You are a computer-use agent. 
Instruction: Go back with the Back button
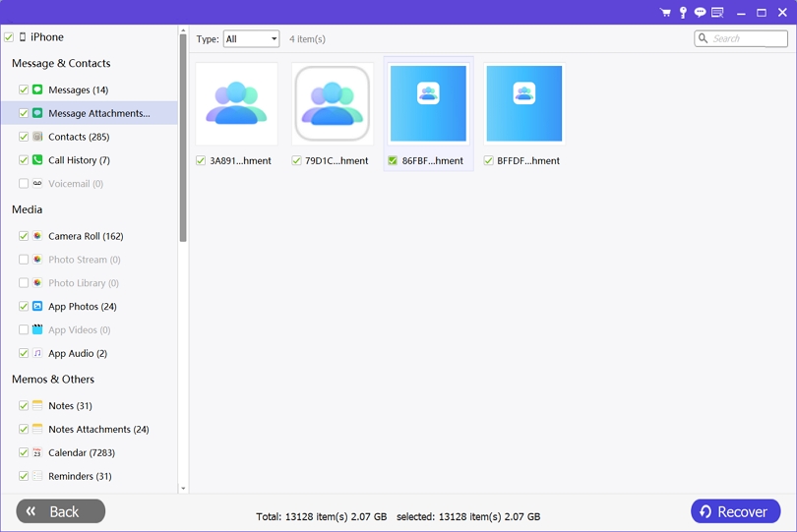[x=61, y=511]
